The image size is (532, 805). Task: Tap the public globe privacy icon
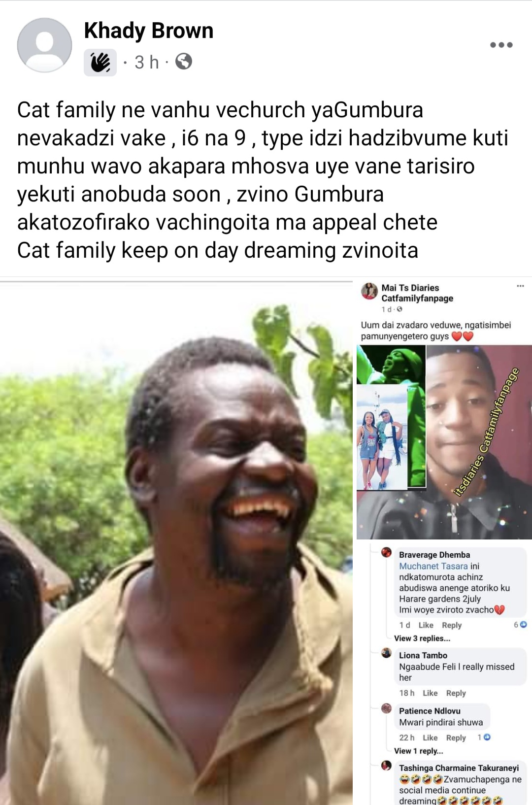coord(184,62)
